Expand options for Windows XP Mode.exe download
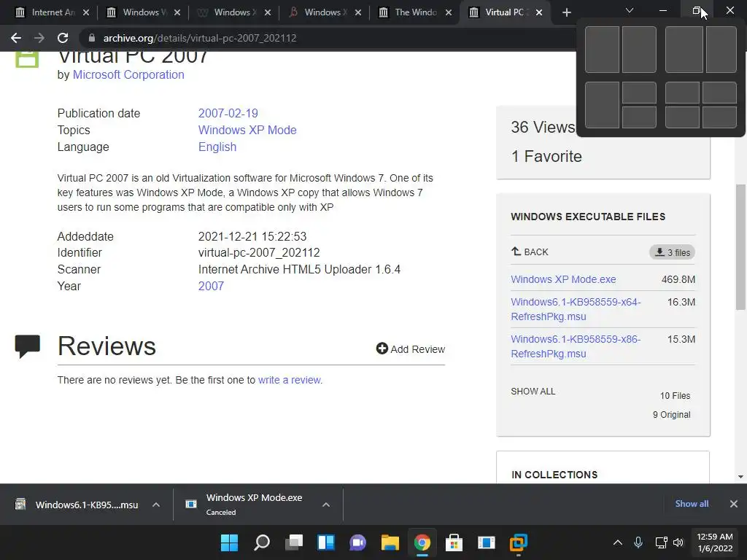747x560 pixels. click(326, 505)
